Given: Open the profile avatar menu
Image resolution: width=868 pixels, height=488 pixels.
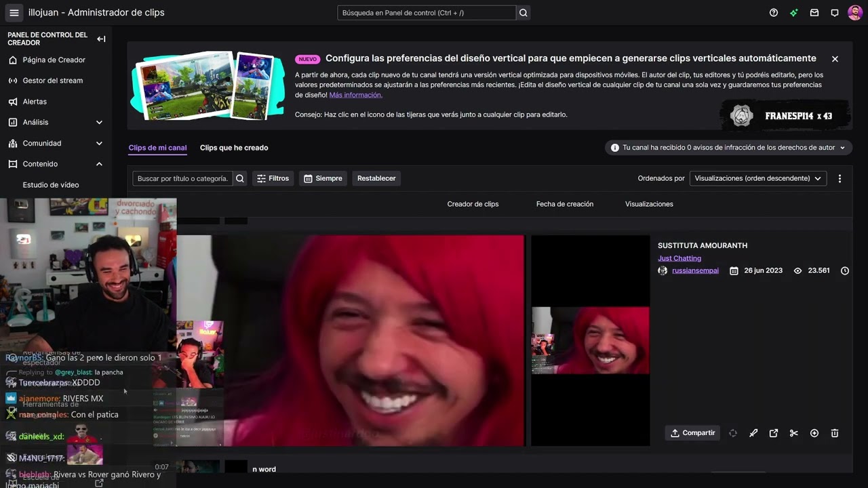Looking at the screenshot, I should 855,12.
